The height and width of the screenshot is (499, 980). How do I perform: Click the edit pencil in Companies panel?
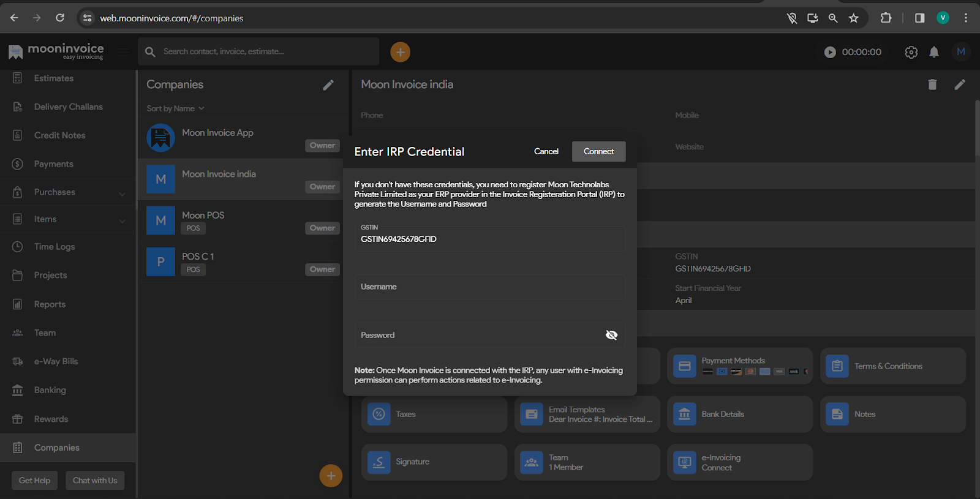328,85
